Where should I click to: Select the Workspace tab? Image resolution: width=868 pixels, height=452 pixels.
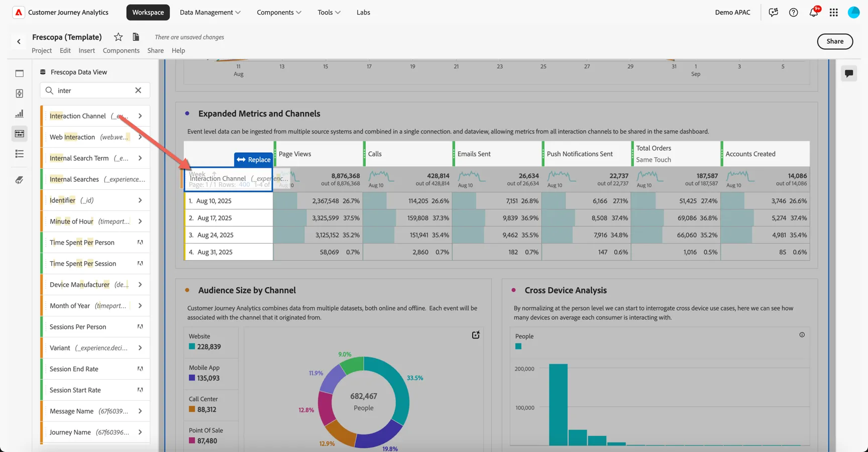tap(148, 12)
